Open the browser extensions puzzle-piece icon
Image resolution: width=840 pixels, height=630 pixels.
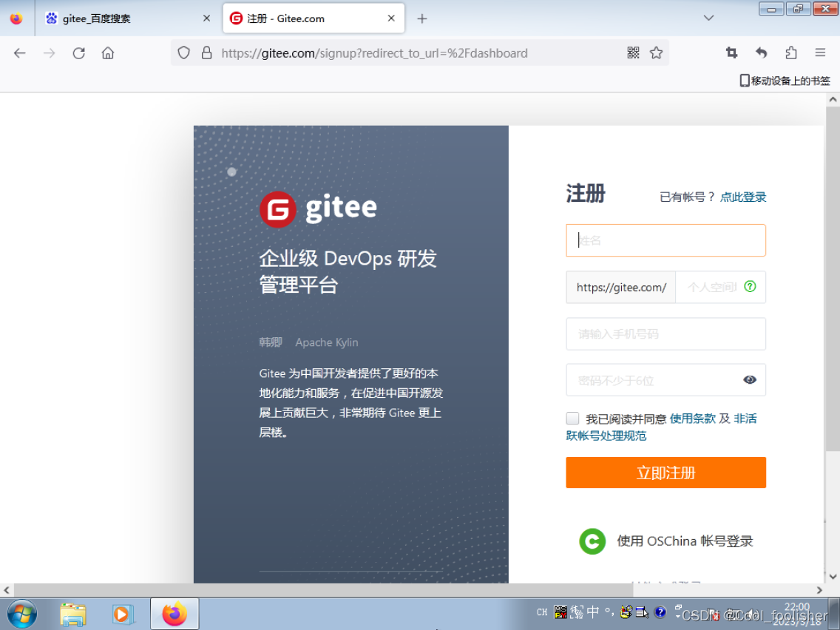[x=791, y=52]
